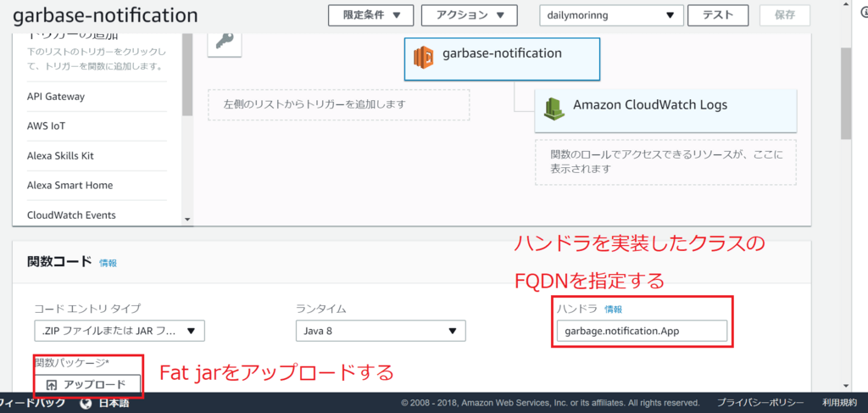Open the 限定条件 dropdown

pyautogui.click(x=370, y=15)
